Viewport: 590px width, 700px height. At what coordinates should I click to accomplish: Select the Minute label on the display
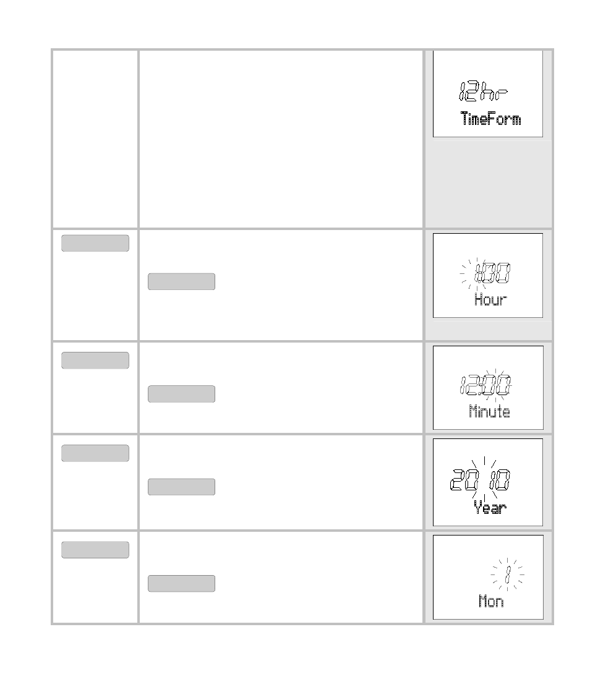click(x=489, y=411)
